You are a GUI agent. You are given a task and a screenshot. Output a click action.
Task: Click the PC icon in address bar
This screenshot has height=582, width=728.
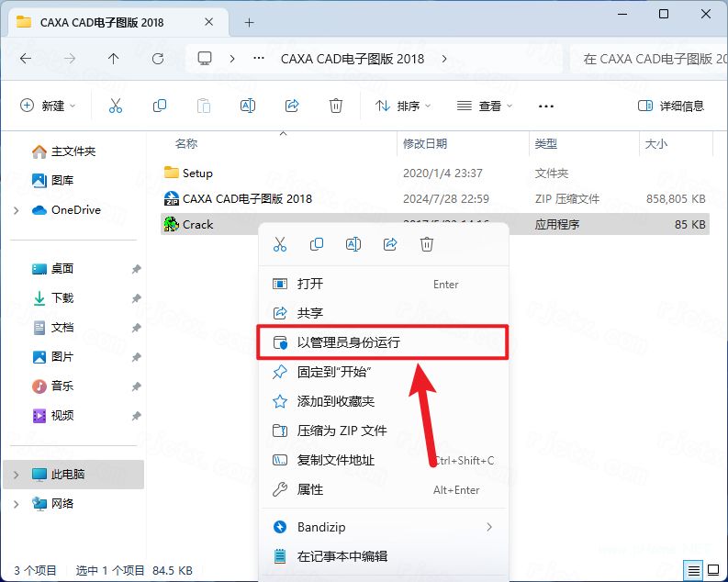205,59
